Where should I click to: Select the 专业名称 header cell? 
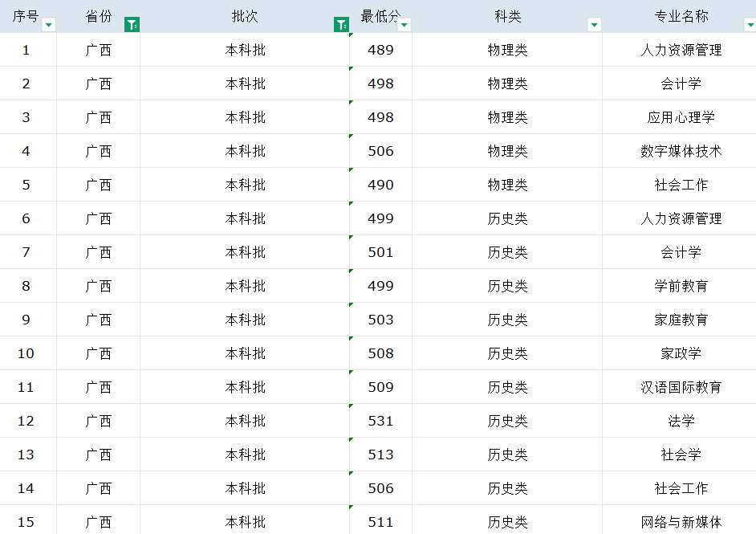(x=681, y=16)
